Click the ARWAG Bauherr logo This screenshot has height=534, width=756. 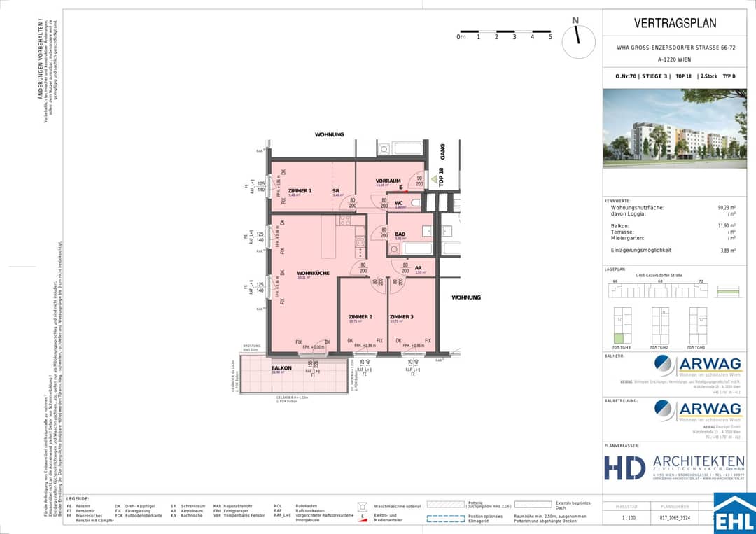pyautogui.click(x=698, y=366)
